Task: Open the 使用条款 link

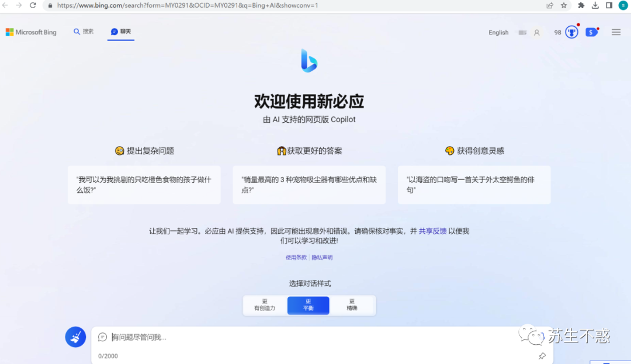Action: point(296,257)
